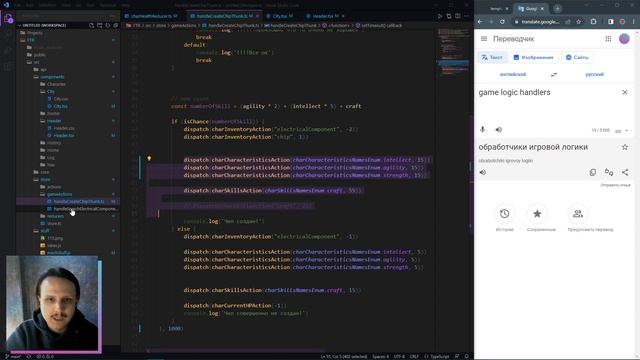Expand the Character folder

[56, 84]
